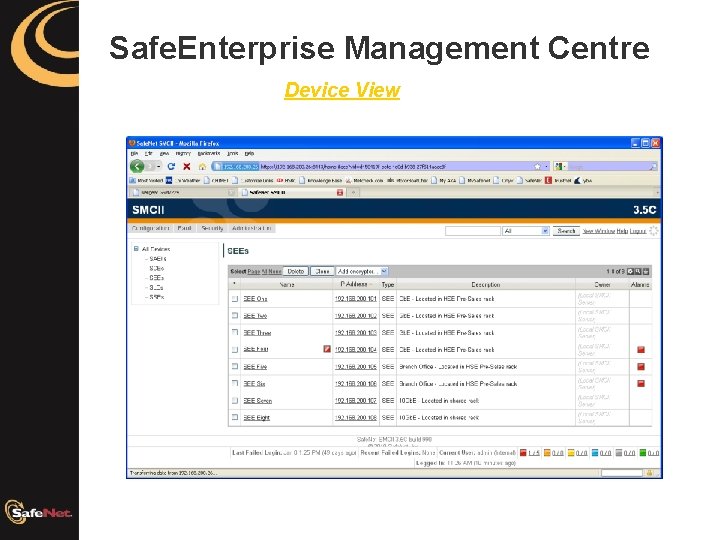Viewport: 720px width, 540px height.
Task: Sort the table by the Name column
Action: pyautogui.click(x=287, y=285)
